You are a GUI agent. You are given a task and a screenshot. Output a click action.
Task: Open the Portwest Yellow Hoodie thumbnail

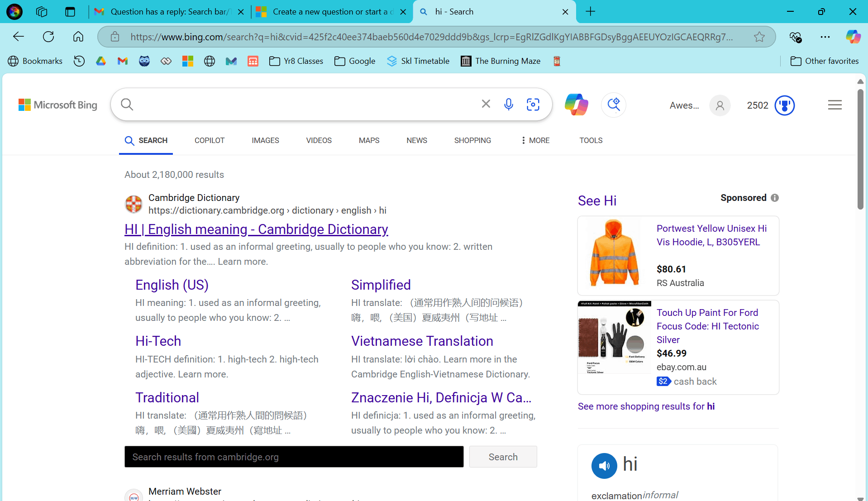click(614, 253)
